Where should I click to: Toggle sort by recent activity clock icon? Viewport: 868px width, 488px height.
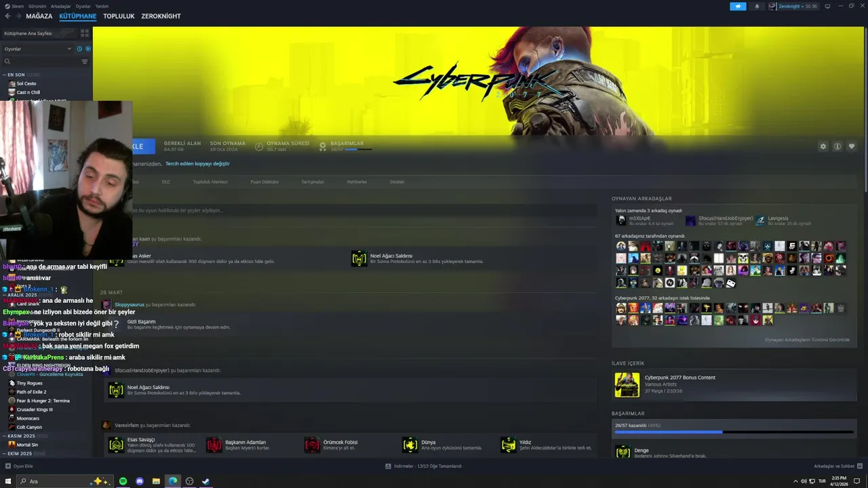tap(79, 49)
